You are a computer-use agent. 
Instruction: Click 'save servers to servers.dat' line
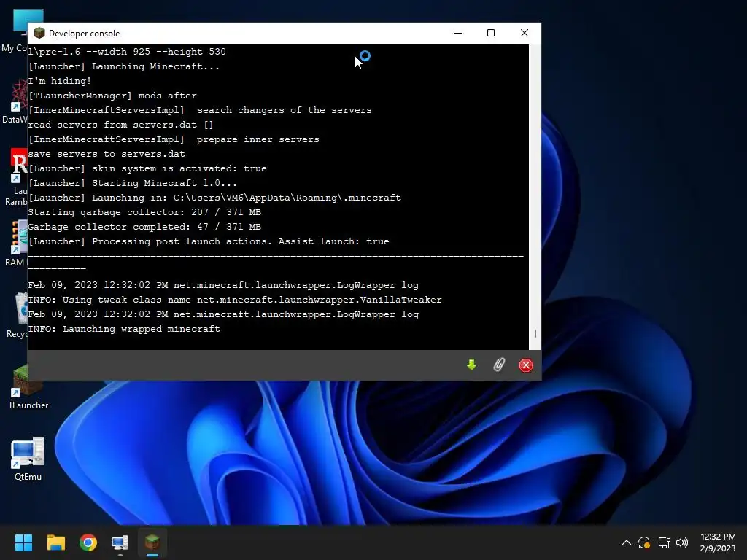107,154
